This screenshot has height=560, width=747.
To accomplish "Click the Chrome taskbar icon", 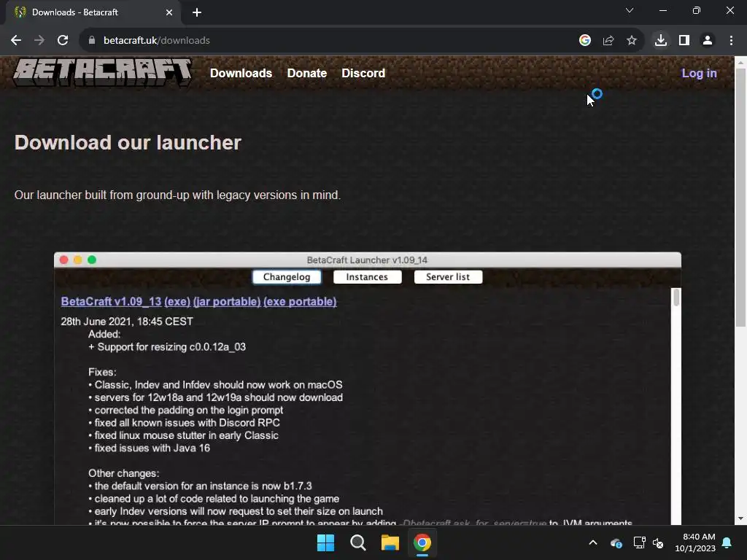I will tap(422, 542).
